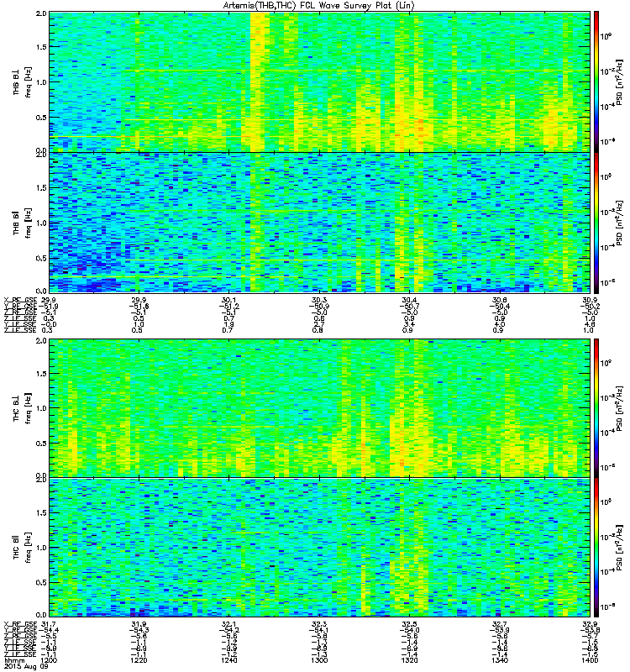Click the "THC B⊥ freq [Hz]" axis label
The image size is (630, 672).
coord(22,408)
